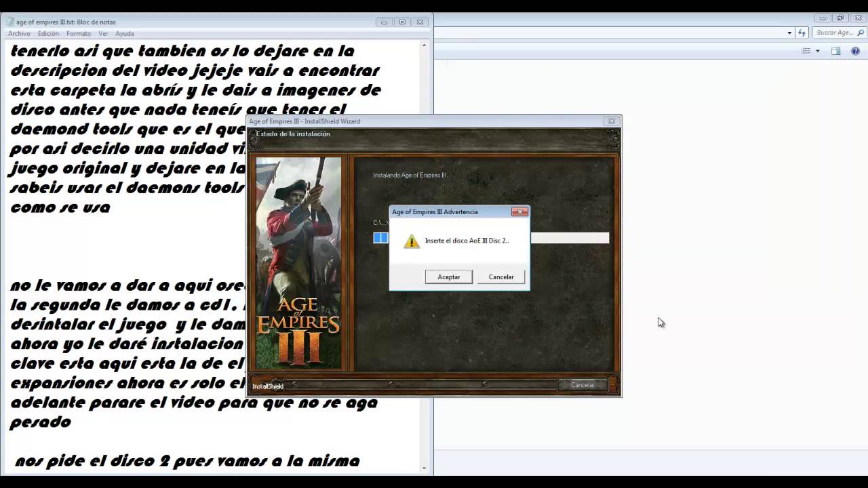Click the InstallShield logo text
Image resolution: width=868 pixels, height=488 pixels.
click(268, 386)
